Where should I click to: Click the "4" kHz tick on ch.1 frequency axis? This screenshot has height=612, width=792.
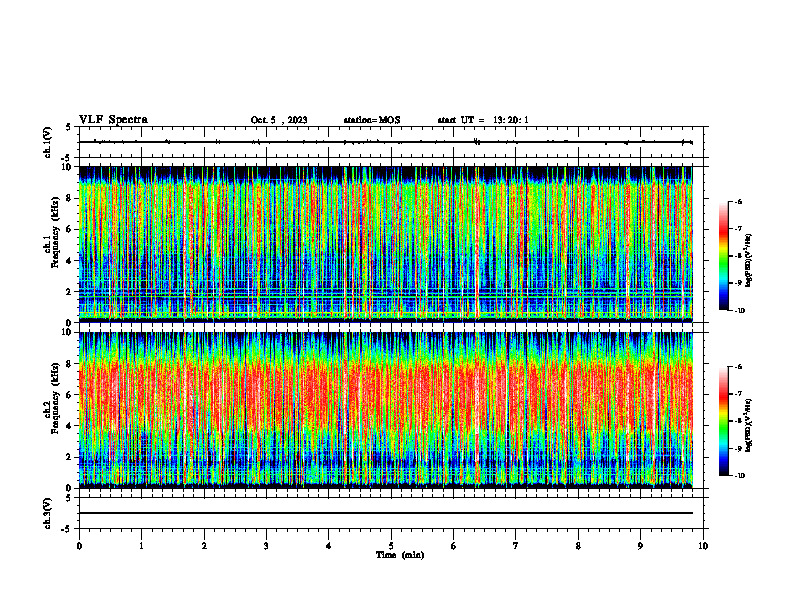70,261
